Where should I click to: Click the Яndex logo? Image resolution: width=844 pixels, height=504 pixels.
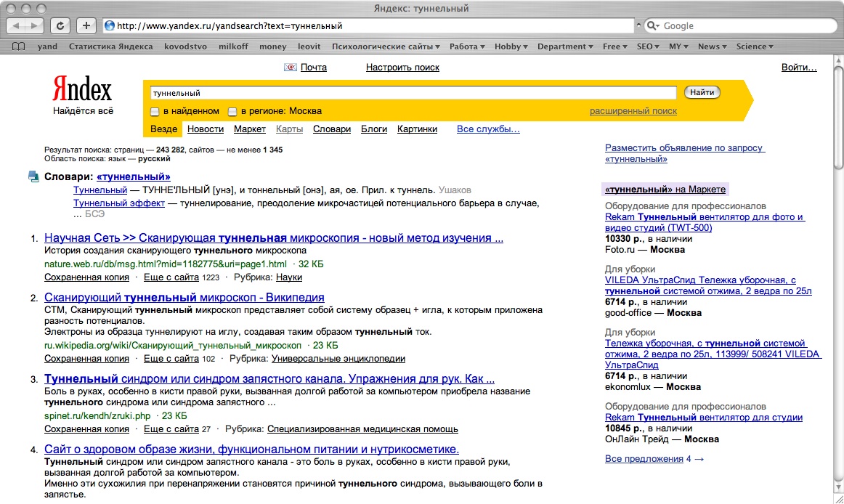click(82, 91)
